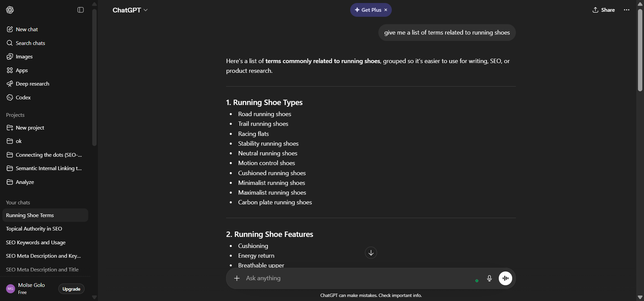Collapse the sidebar with the panel toggle icon
Viewport: 644px width, 301px height.
(80, 10)
